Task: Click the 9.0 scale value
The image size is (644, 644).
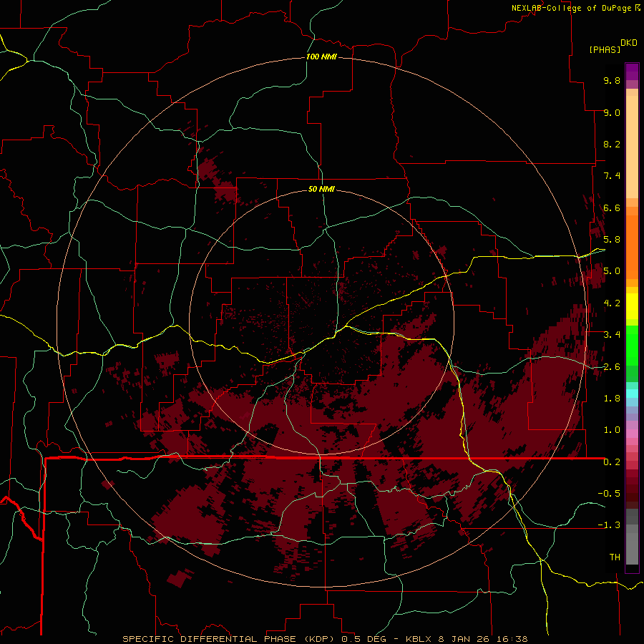Action: (612, 112)
